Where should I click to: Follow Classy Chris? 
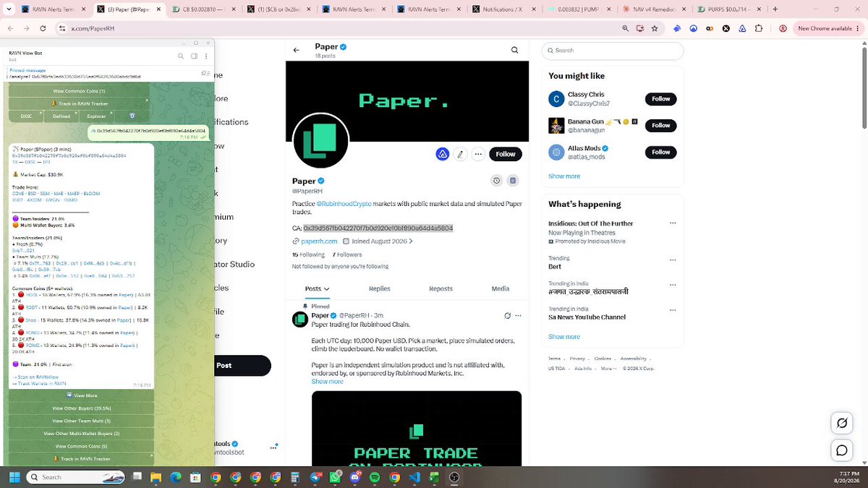(661, 99)
